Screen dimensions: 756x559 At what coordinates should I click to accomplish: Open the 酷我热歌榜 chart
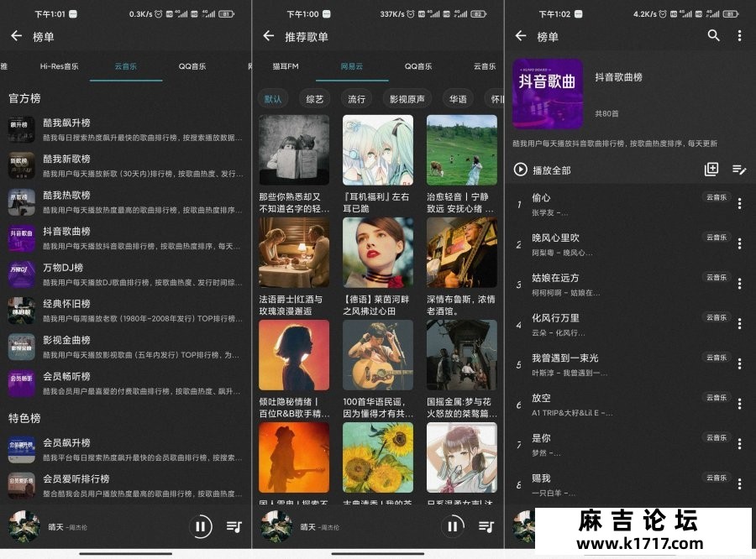125,202
